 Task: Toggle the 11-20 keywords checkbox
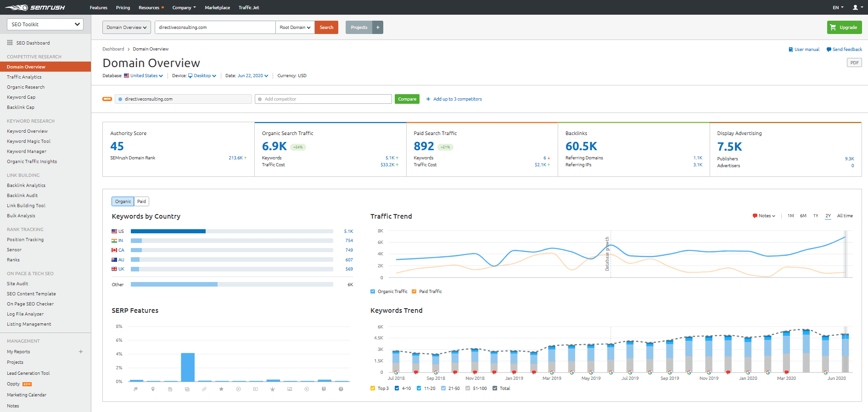(419, 389)
